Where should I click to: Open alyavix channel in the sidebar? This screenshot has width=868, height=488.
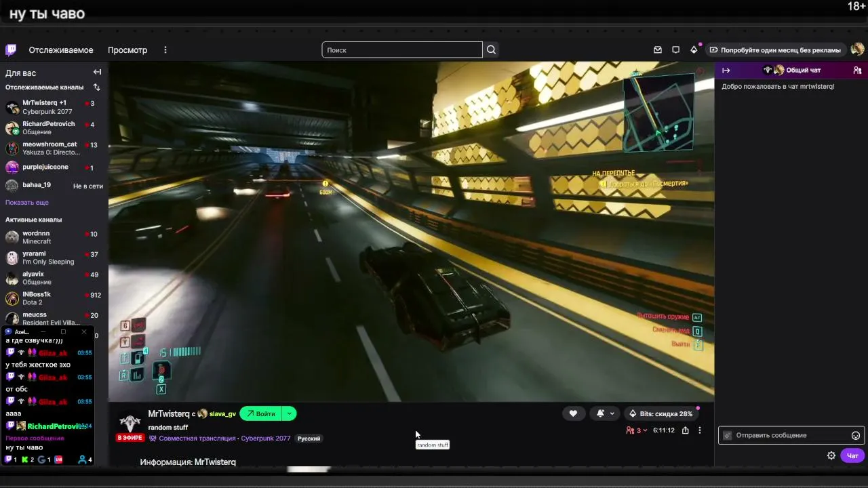pyautogui.click(x=54, y=278)
